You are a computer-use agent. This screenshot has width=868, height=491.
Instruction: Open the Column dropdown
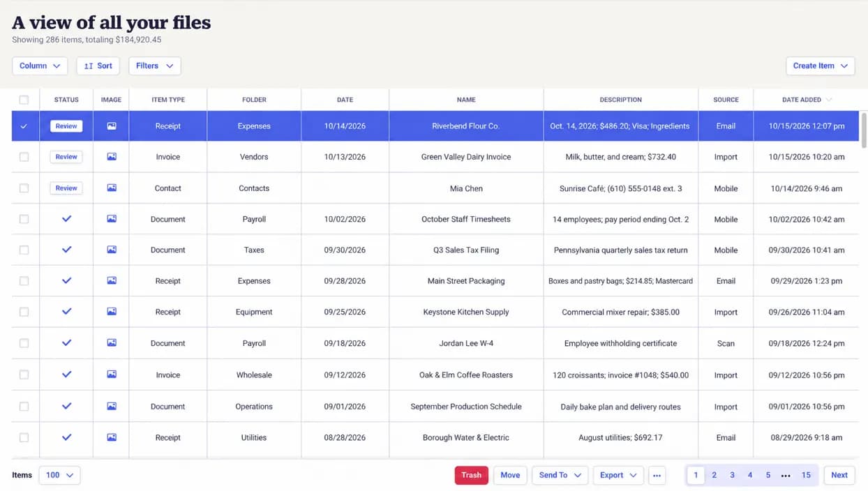pos(40,66)
